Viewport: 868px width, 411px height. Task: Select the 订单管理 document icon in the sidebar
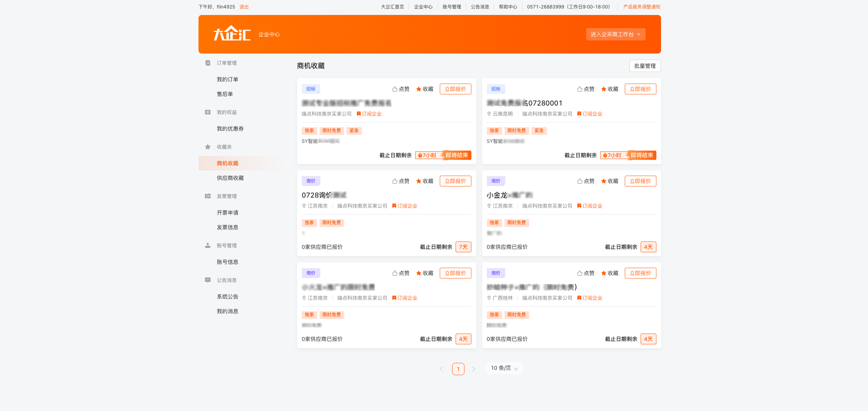coord(207,63)
